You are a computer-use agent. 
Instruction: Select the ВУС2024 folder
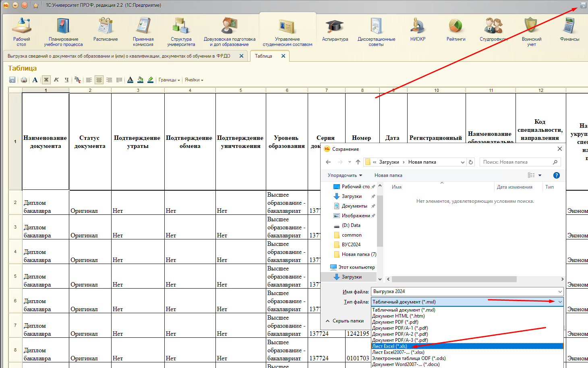coord(350,245)
